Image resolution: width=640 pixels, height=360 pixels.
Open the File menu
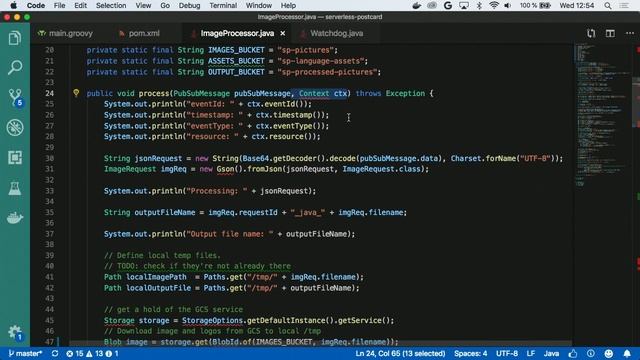pyautogui.click(x=59, y=5)
